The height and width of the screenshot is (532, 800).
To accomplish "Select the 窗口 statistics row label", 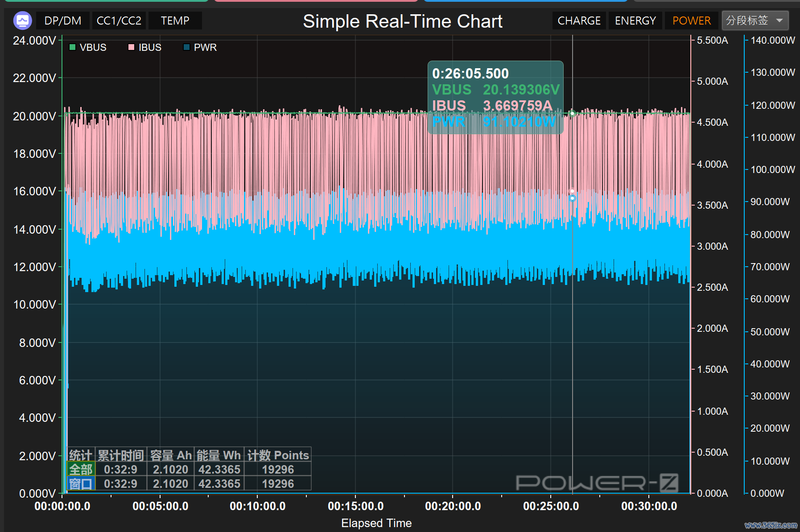I will coord(81,484).
